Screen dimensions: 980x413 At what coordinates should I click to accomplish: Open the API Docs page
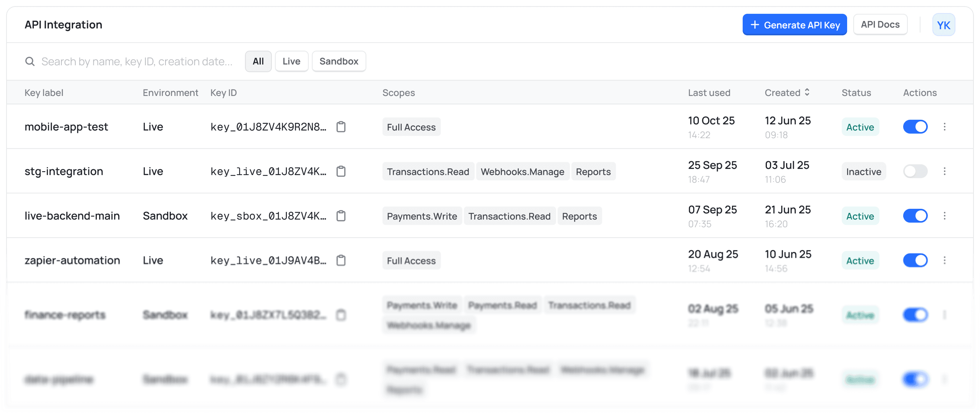point(880,24)
